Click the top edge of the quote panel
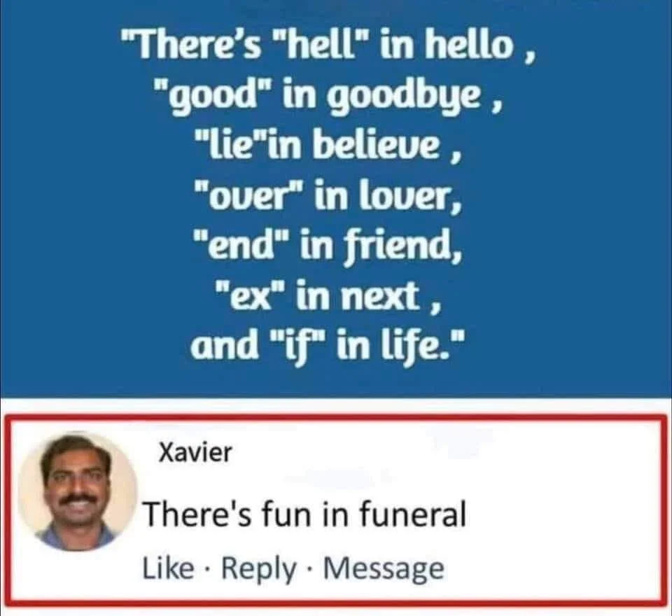 coord(336,6)
